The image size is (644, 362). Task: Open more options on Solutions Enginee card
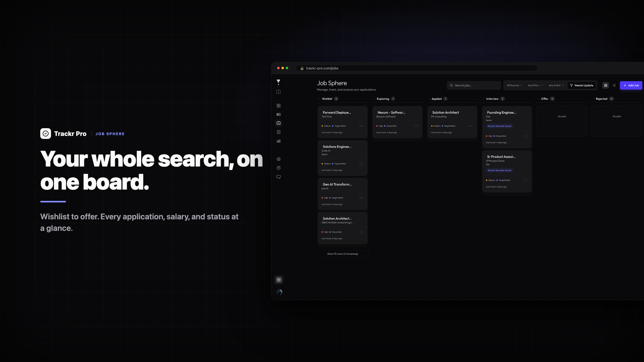point(361,164)
